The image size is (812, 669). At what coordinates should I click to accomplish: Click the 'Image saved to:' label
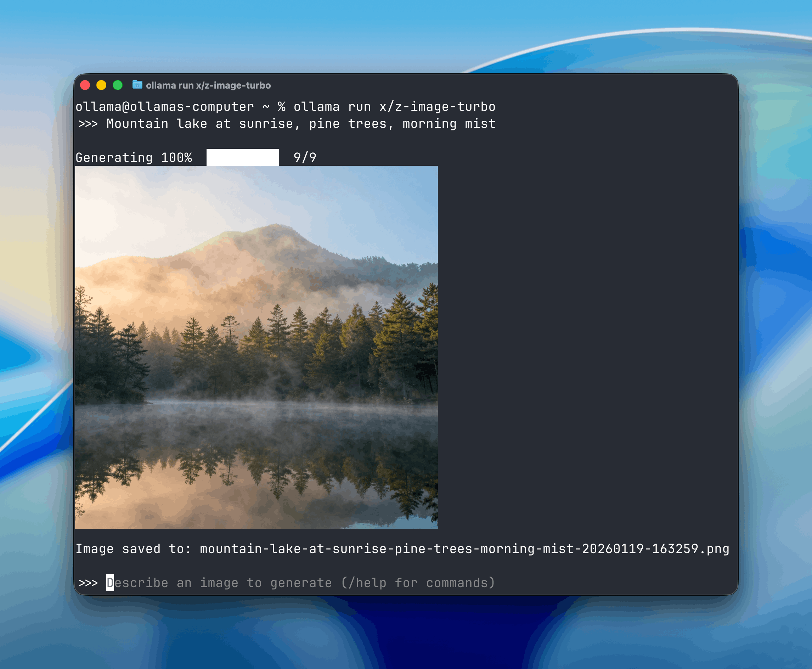(x=133, y=549)
